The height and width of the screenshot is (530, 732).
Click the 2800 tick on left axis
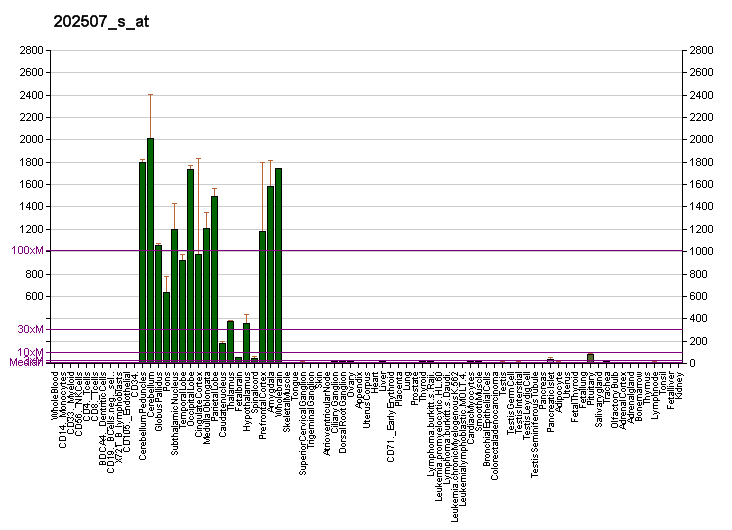point(30,50)
